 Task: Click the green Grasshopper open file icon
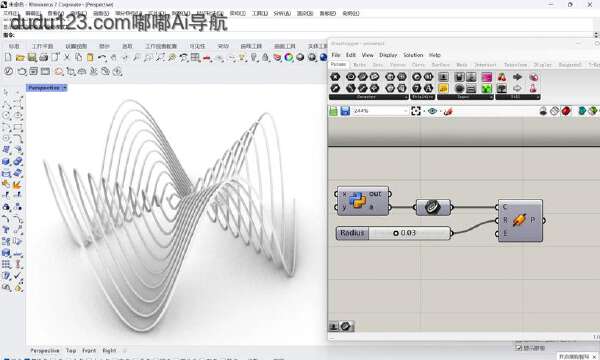tap(333, 111)
